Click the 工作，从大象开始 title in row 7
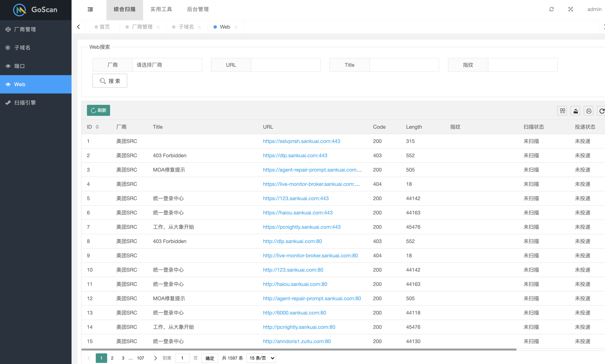Viewport: 605px width, 364px height. point(173,227)
